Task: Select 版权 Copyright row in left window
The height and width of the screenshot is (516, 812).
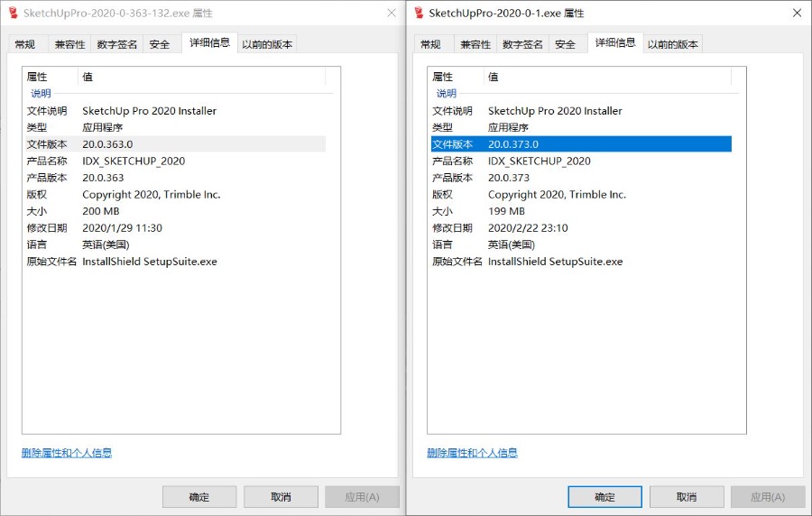Action: point(176,195)
